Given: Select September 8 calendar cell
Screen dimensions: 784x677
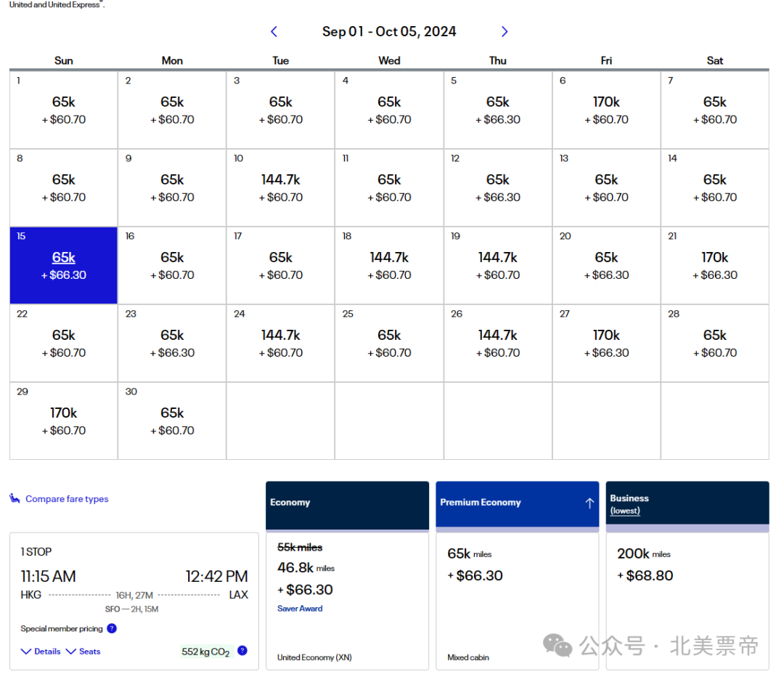Looking at the screenshot, I should [x=63, y=187].
